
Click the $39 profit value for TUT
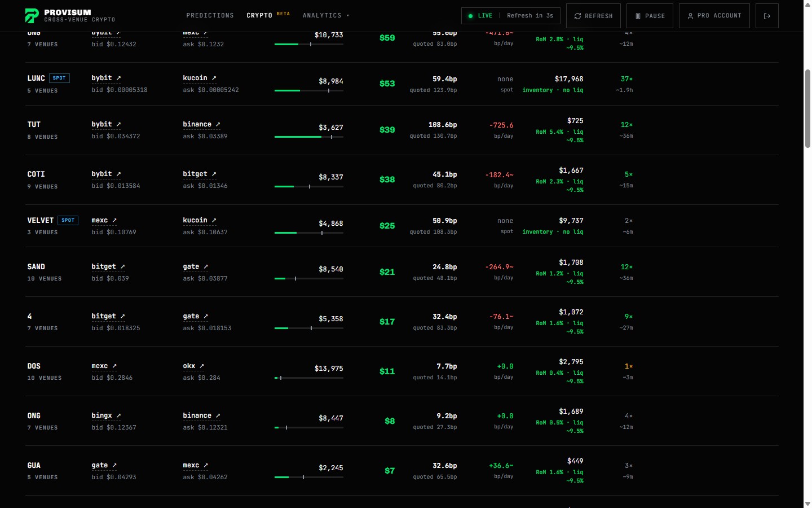tap(387, 130)
